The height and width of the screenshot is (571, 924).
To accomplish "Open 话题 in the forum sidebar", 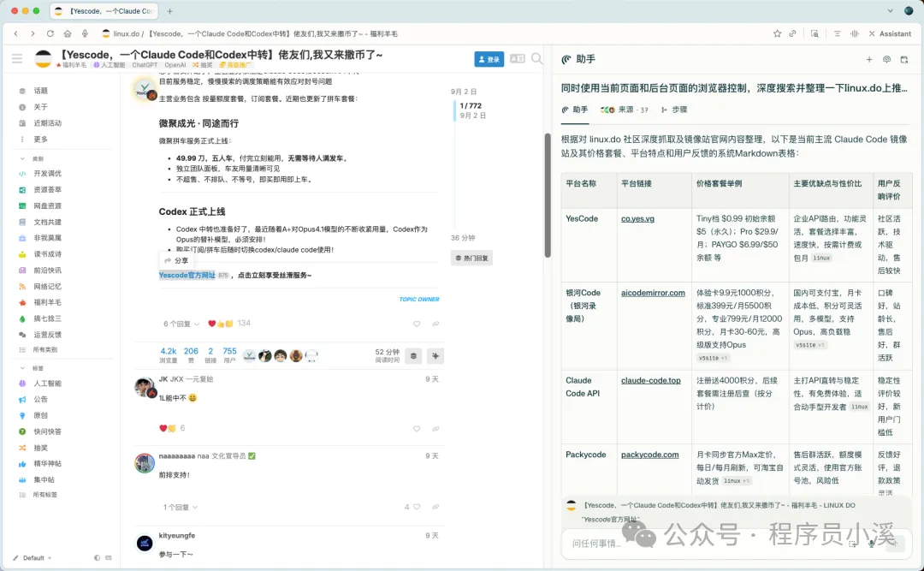I will click(x=40, y=91).
